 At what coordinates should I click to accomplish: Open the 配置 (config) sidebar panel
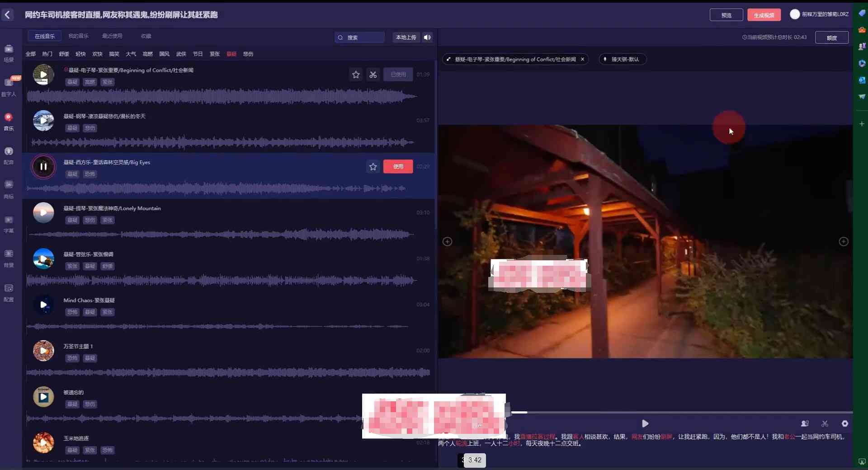tap(9, 292)
